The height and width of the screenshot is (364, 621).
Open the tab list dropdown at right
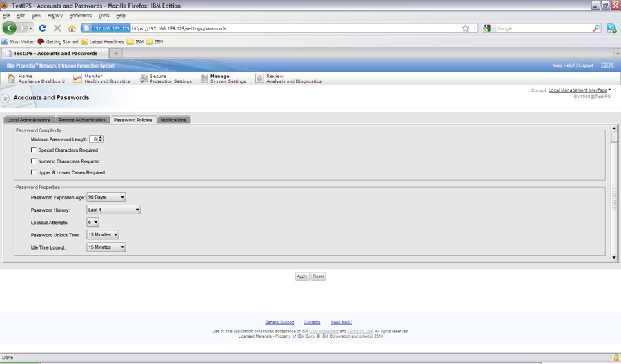coord(617,53)
